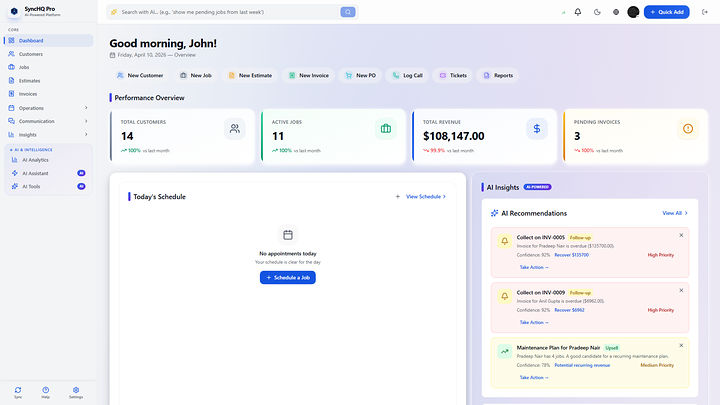Click Take Action for Maintenance Plan
The image size is (720, 405).
click(534, 377)
